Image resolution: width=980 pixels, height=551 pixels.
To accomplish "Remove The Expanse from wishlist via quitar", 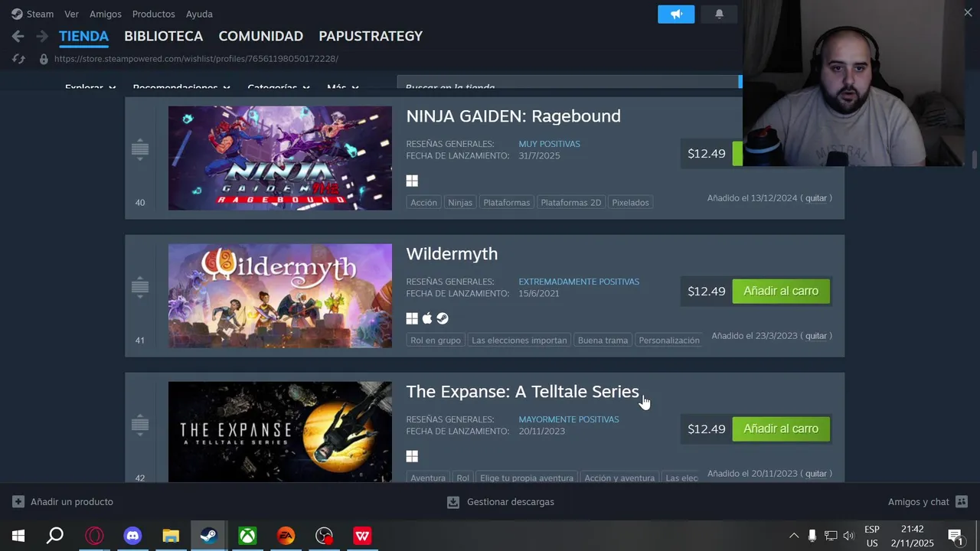I will tap(816, 474).
